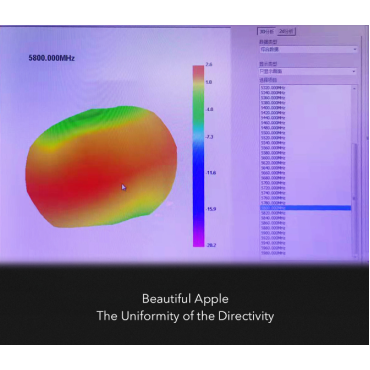
Task: Click the 3D radiation pattern plot
Action: 101,167
